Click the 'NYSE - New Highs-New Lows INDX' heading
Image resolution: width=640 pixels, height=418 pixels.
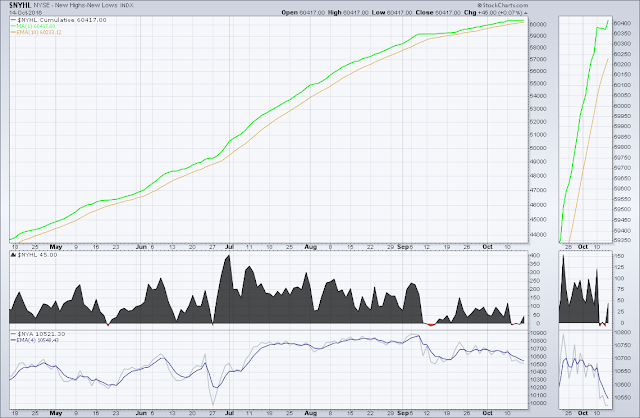[x=84, y=6]
